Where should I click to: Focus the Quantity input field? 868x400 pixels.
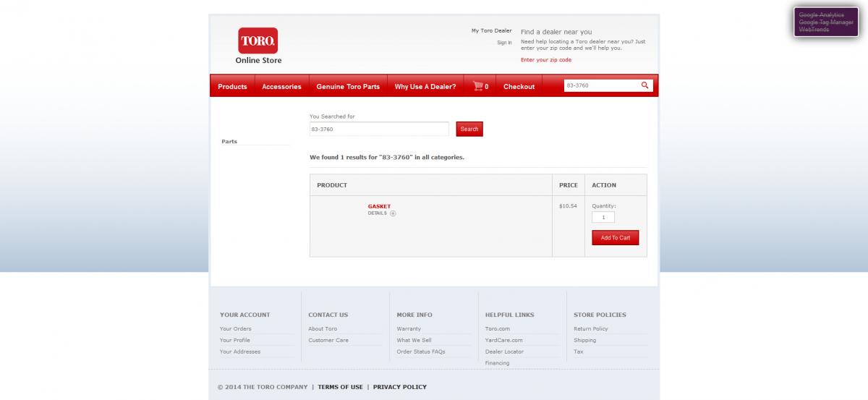(603, 217)
